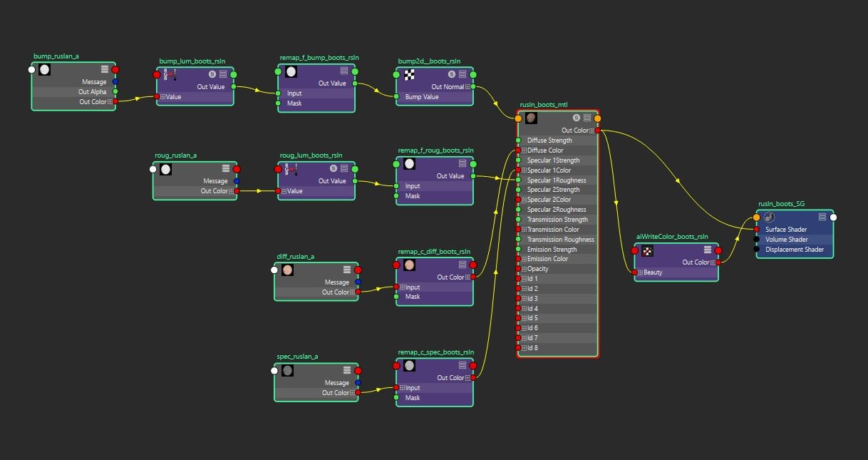Screen dimensions: 868x460
Task: Click view mode icon on spec_ruslan_a node
Action: (x=347, y=370)
